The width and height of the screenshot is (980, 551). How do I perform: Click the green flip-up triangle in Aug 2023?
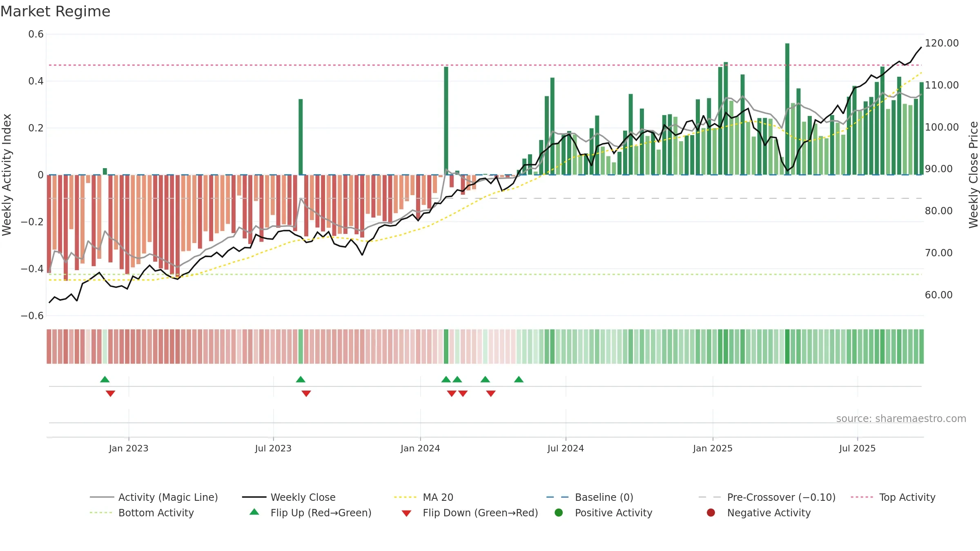pos(301,380)
